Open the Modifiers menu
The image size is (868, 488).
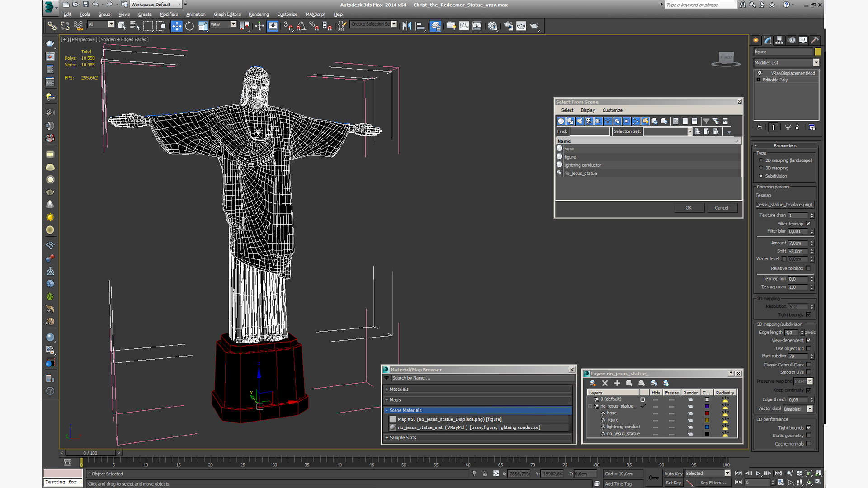click(169, 14)
